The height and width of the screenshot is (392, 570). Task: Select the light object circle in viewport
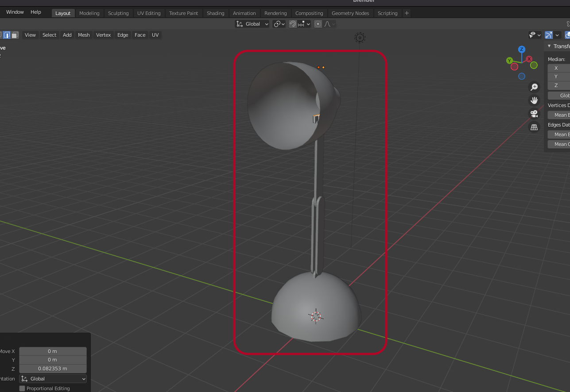(x=360, y=38)
